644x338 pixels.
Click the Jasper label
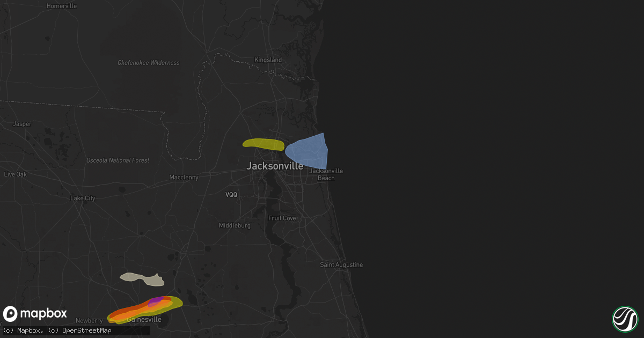(x=23, y=124)
